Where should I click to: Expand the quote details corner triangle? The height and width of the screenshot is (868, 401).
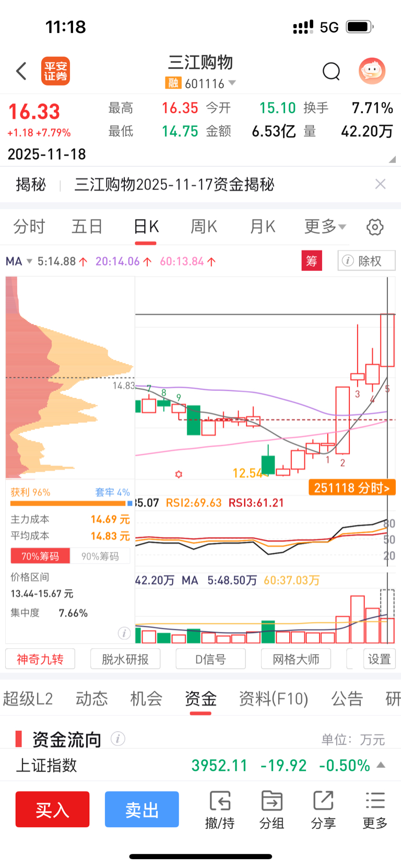(392, 159)
